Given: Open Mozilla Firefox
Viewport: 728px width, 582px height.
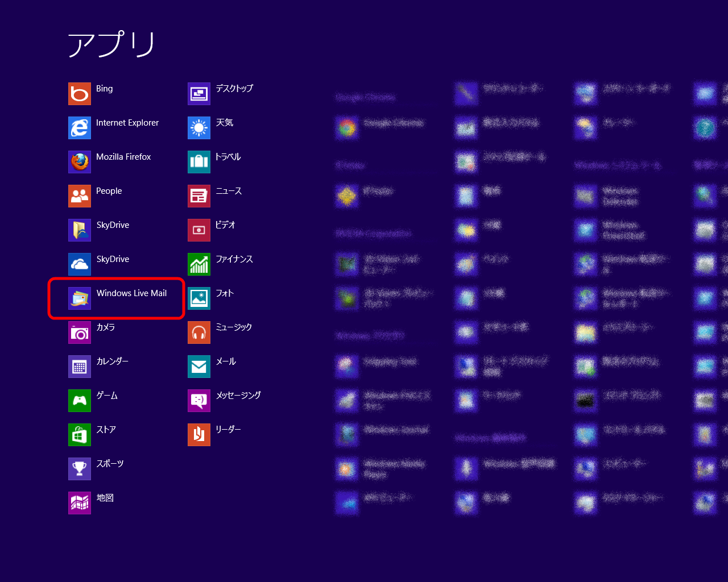Looking at the screenshot, I should pyautogui.click(x=80, y=162).
